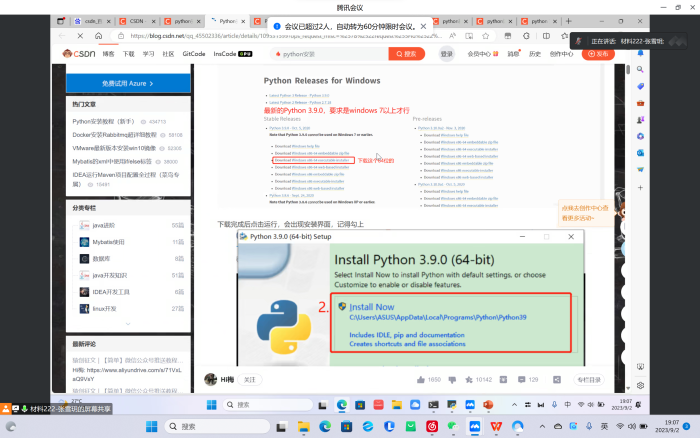Open the IDEA开发工具 category

(111, 292)
